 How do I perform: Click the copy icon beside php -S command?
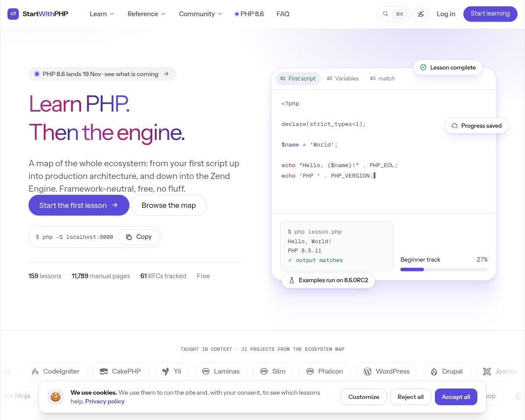tap(129, 237)
